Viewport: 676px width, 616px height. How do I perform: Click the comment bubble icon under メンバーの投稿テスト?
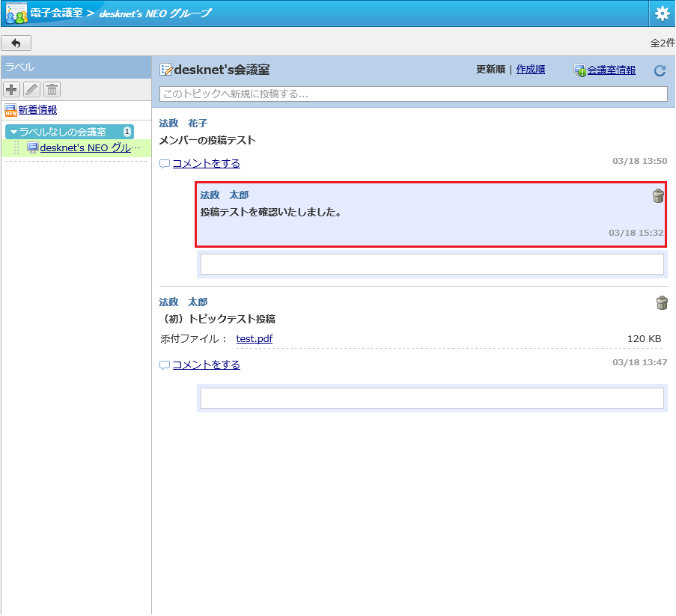coord(164,164)
